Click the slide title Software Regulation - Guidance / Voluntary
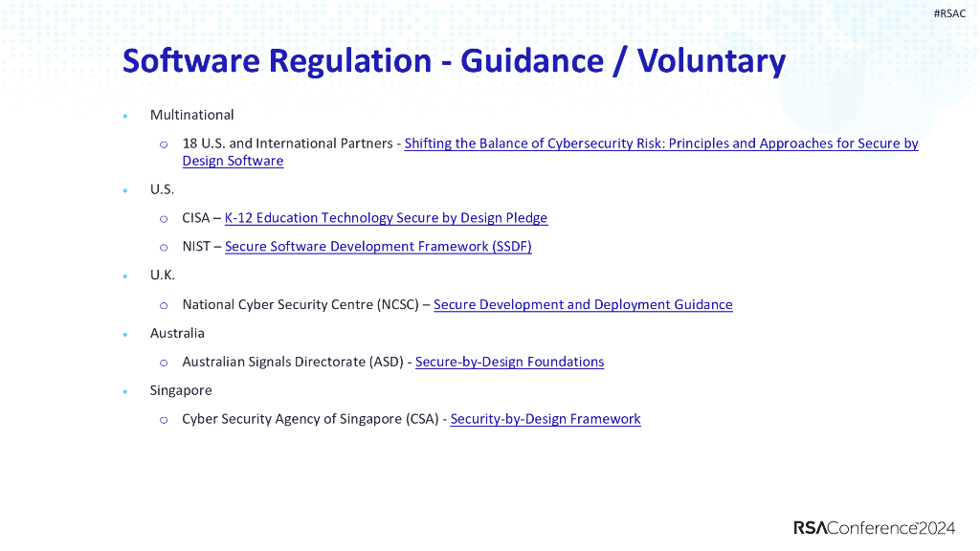980x551 pixels. (454, 61)
